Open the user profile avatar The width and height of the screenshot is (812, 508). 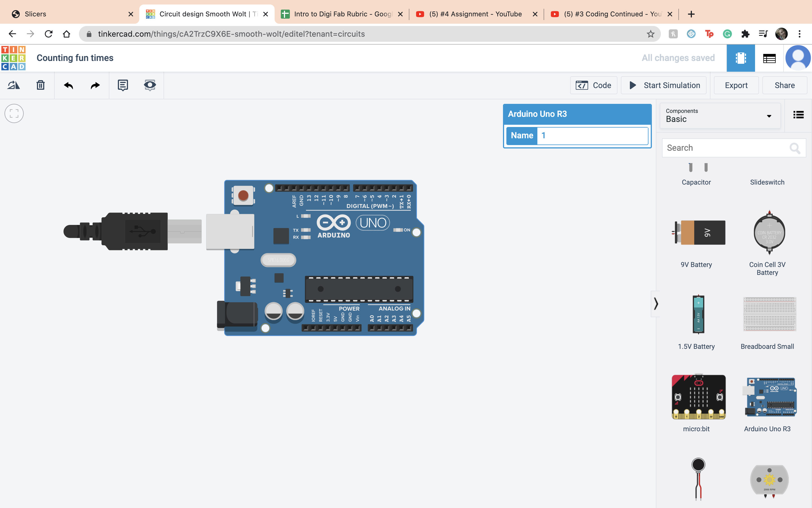tap(798, 58)
